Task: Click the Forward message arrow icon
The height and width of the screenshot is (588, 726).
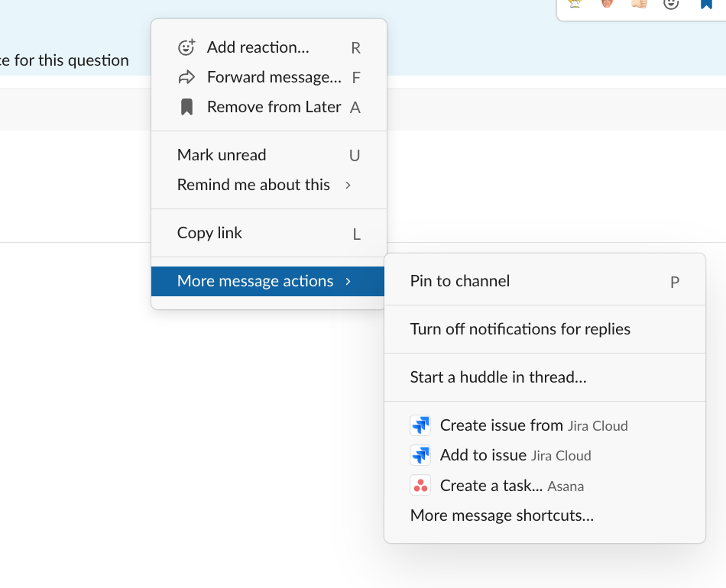Action: 186,77
